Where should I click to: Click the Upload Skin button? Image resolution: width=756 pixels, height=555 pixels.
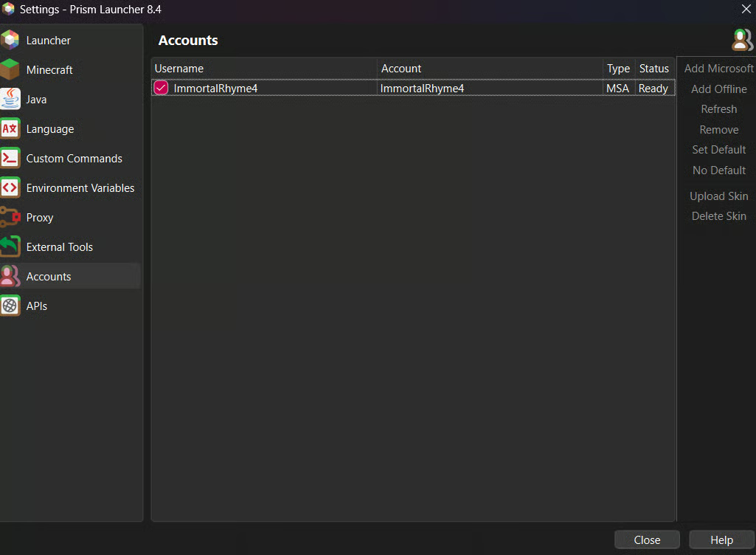point(718,196)
